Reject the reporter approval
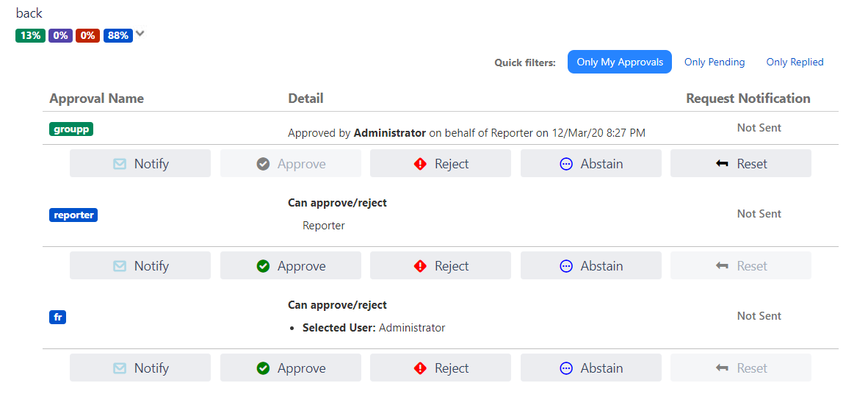 click(x=441, y=266)
